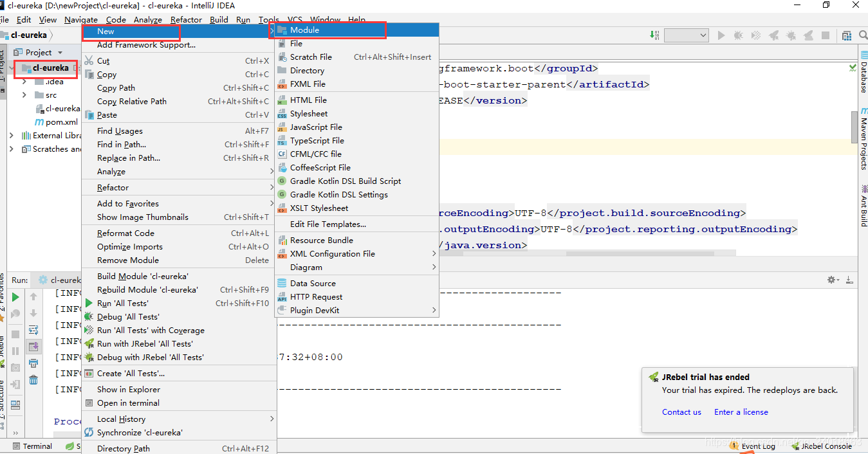Click the Debug with JRebel toolbar icon
Image resolution: width=868 pixels, height=454 pixels.
click(x=791, y=35)
